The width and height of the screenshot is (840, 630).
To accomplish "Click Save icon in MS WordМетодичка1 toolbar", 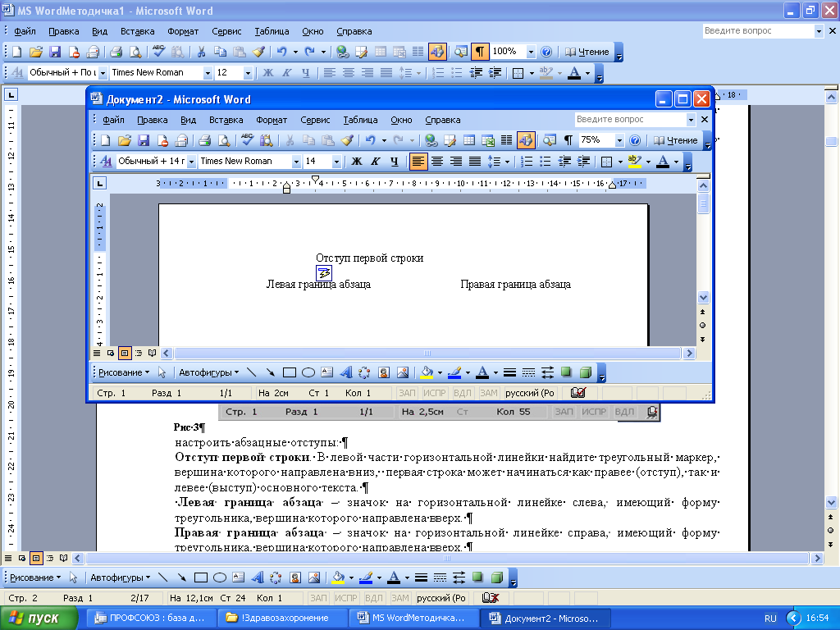I will (x=55, y=52).
